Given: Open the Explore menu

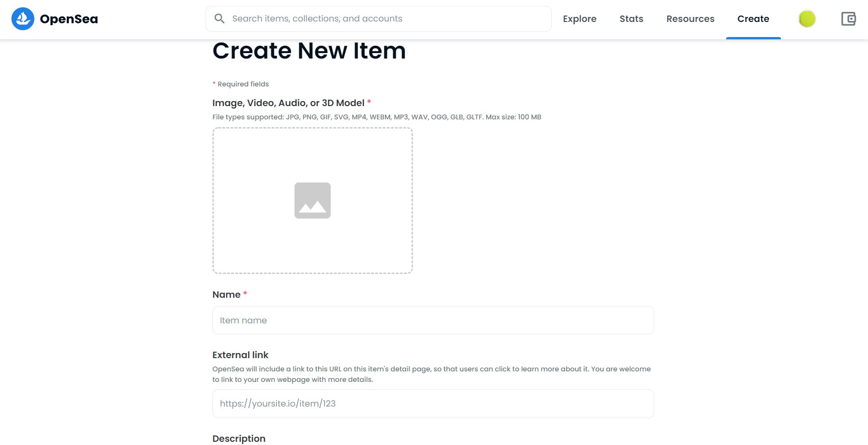Looking at the screenshot, I should click(x=579, y=19).
